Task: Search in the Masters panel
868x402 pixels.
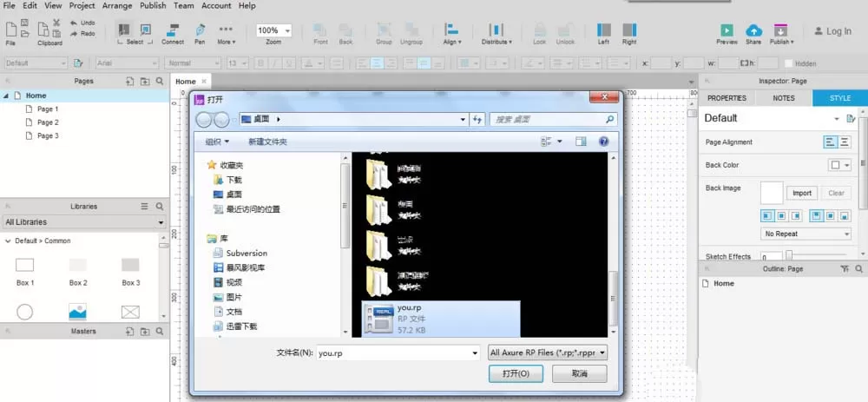Action: click(160, 331)
